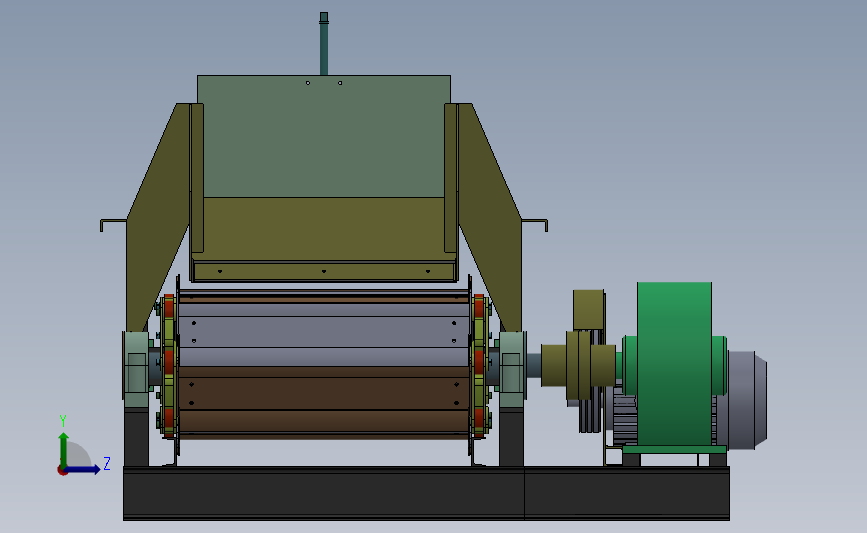
Task: Click the Z label on the axis triad
Action: coord(107,463)
